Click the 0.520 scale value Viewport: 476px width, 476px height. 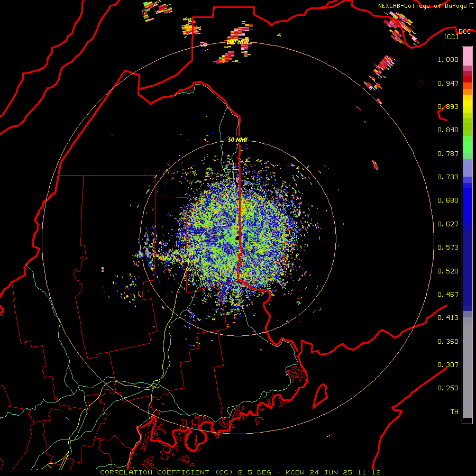coord(448,271)
